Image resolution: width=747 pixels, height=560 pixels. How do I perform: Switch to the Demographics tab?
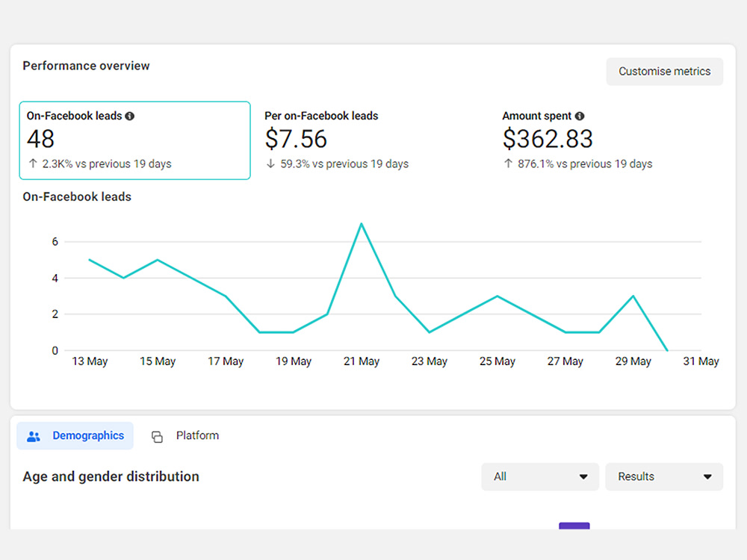coord(75,436)
